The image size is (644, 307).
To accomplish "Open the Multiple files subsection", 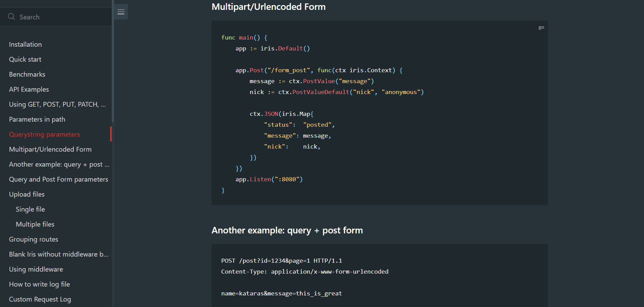I will [x=35, y=224].
